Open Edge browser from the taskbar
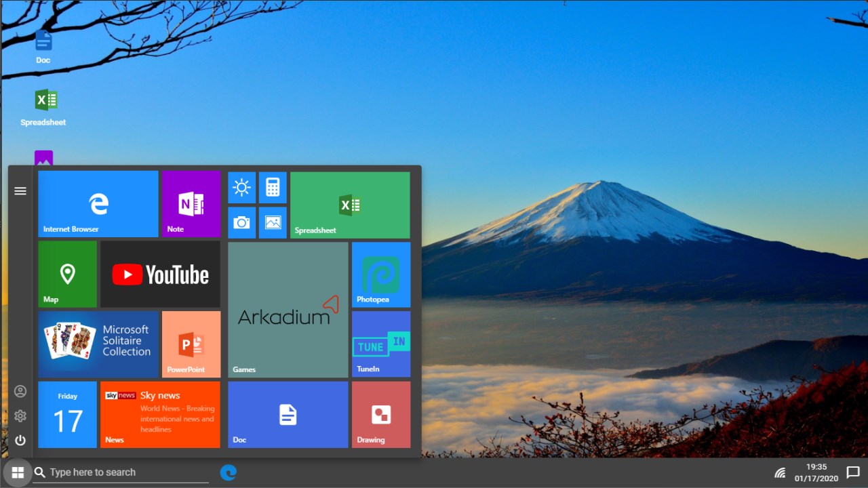The width and height of the screenshot is (868, 488). (229, 472)
